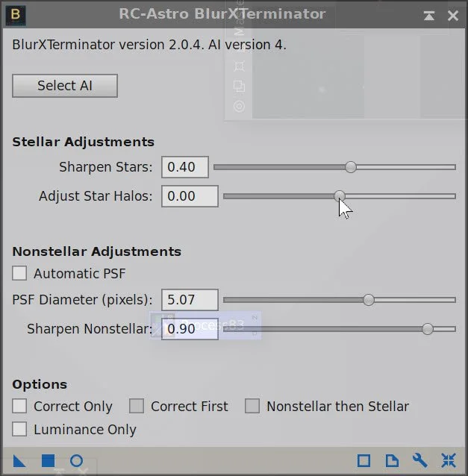Open the documentation page icon
This screenshot has width=468, height=476.
392,460
